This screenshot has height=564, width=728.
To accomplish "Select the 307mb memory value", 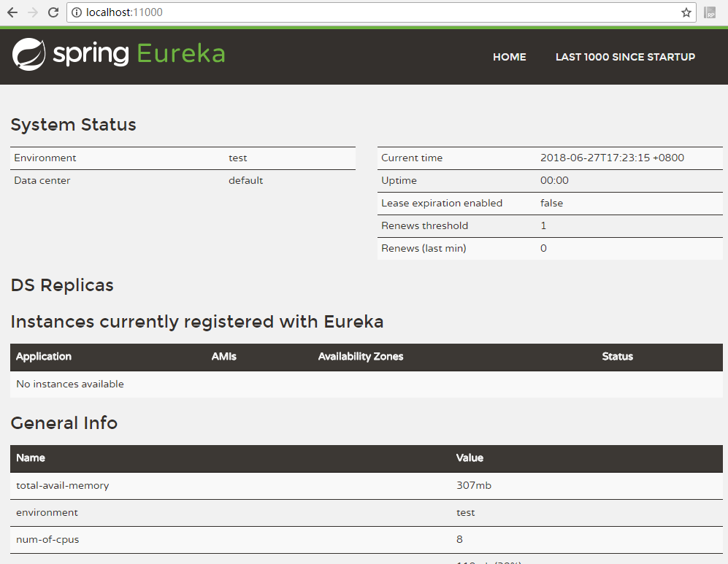I will [474, 486].
